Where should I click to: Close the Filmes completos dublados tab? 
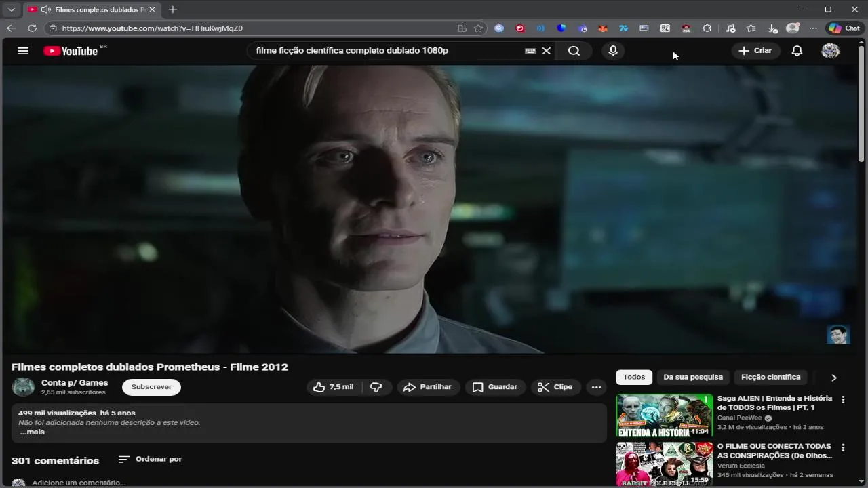click(x=152, y=9)
